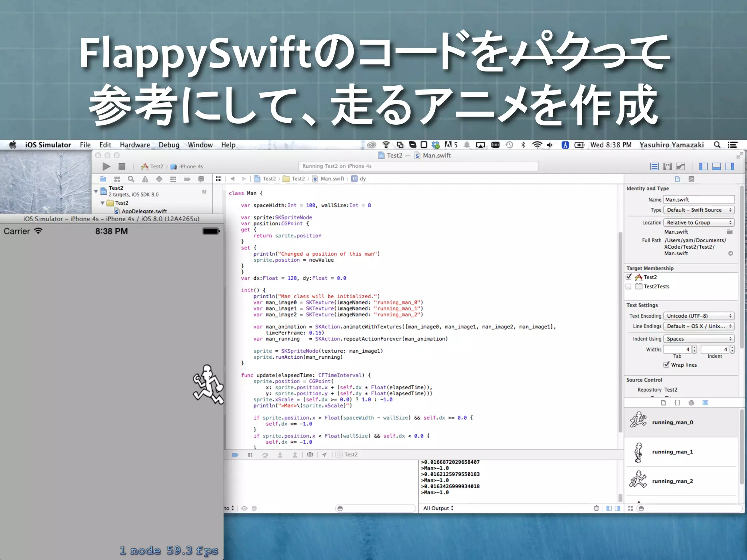Viewport: 747px width, 560px height.
Task: Open the Type dropdown Default - Swift Source
Action: (699, 210)
